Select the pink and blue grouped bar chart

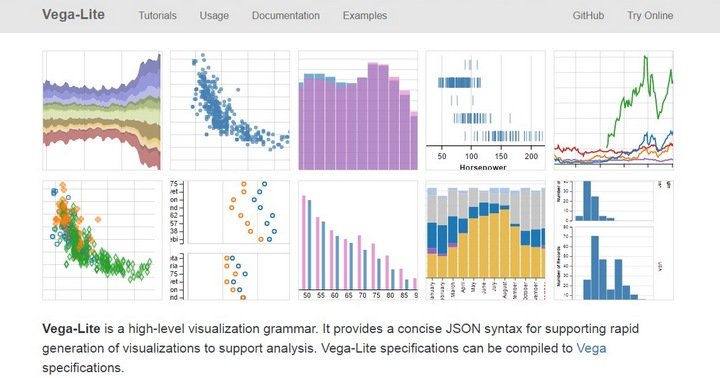click(x=358, y=240)
